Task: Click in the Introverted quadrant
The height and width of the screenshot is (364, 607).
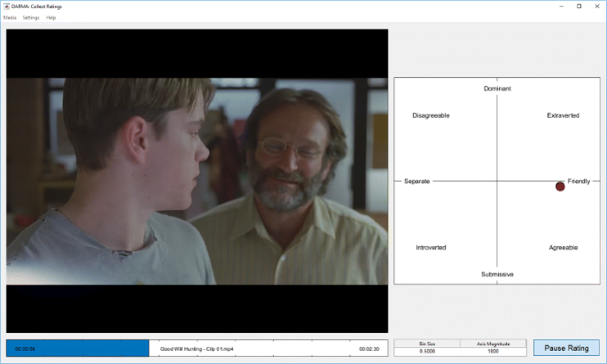Action: pyautogui.click(x=431, y=247)
